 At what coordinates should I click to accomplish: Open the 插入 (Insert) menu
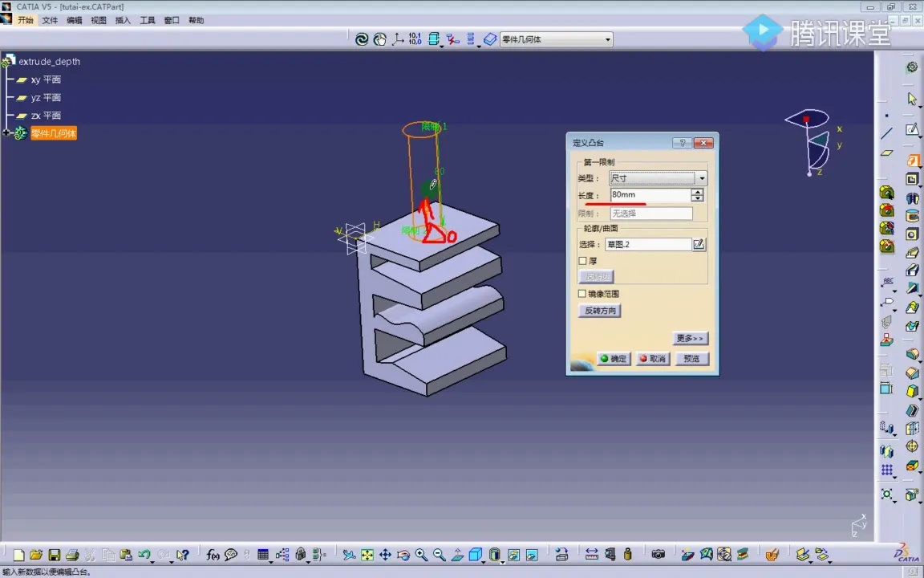point(123,20)
